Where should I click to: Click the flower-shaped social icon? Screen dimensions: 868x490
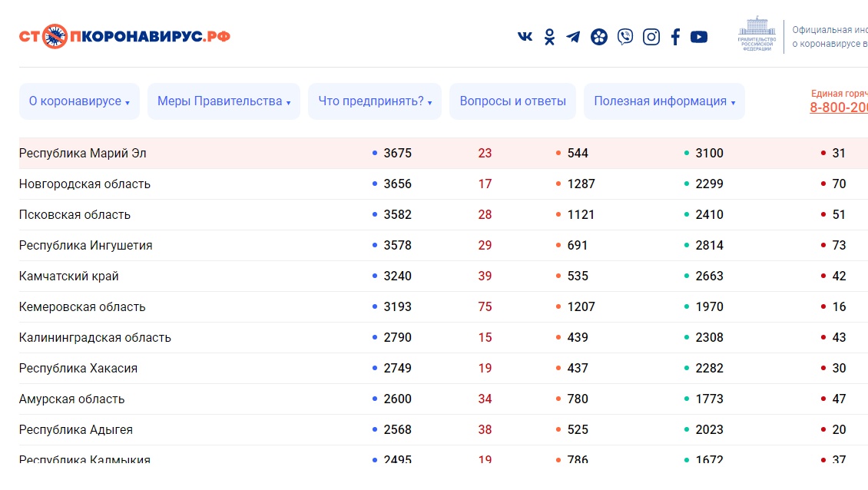[599, 37]
